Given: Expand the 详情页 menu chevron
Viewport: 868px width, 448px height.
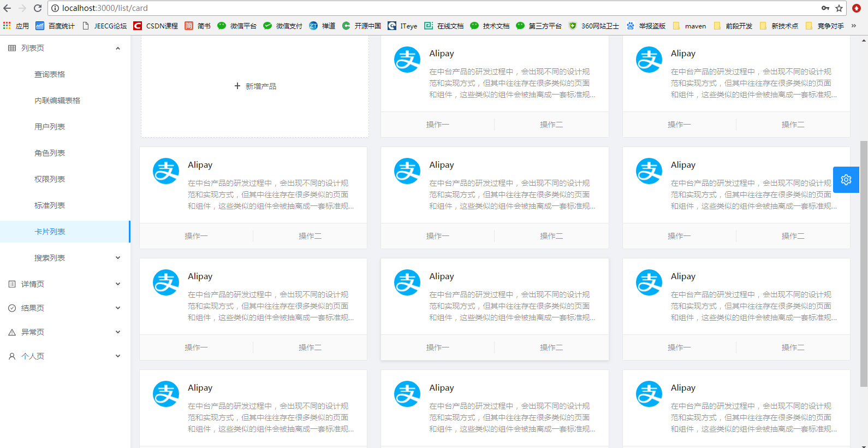Looking at the screenshot, I should [x=118, y=284].
